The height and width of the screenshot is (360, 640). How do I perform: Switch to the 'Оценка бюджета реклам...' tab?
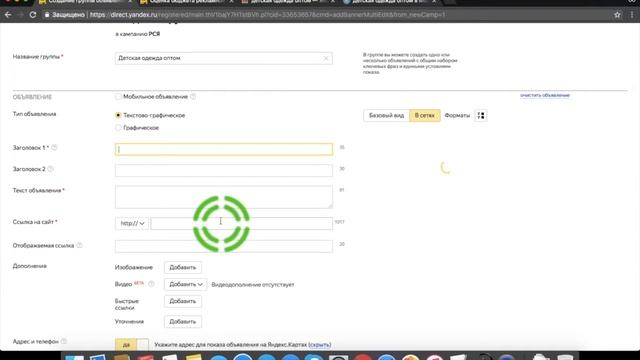coord(186,2)
